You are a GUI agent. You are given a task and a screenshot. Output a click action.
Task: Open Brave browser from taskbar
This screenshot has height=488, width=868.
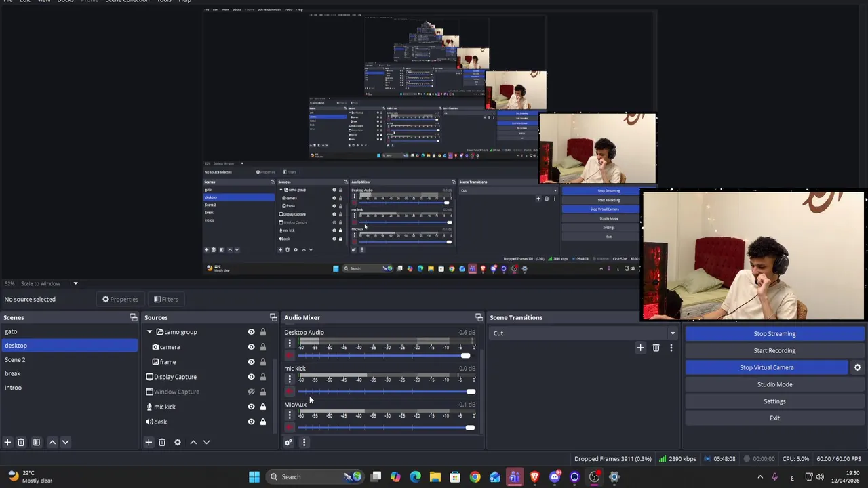click(x=535, y=476)
